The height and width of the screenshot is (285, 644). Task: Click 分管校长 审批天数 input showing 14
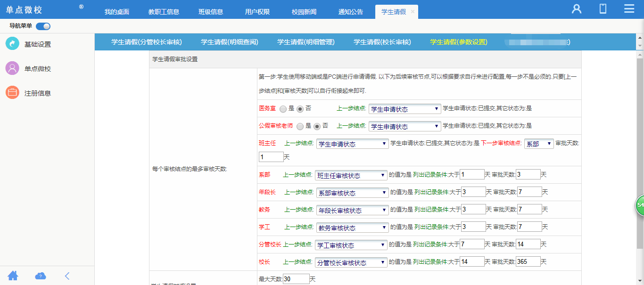point(528,244)
